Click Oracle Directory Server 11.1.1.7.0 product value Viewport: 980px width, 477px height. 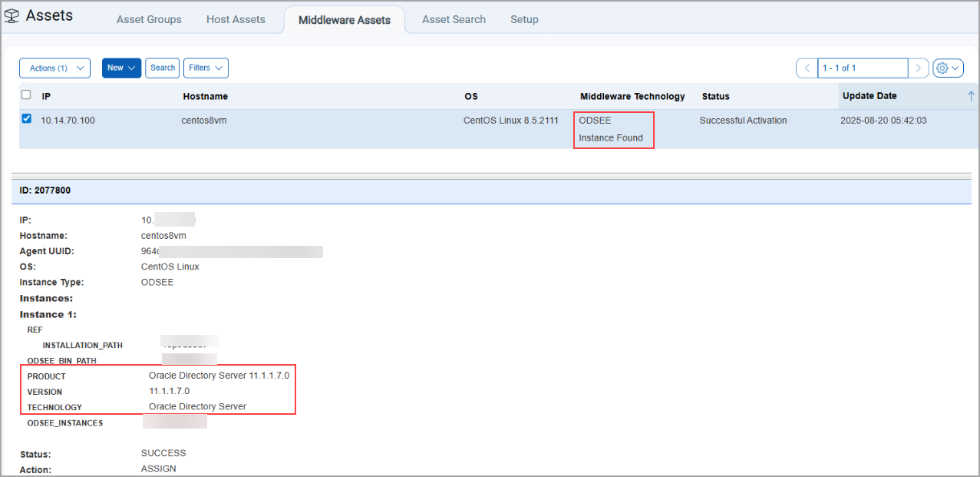(x=219, y=376)
